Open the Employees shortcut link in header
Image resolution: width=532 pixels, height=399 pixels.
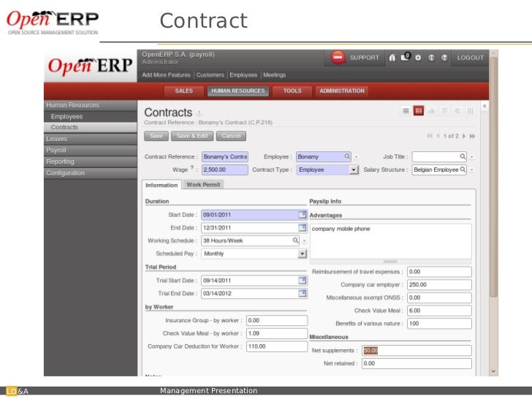coord(243,75)
